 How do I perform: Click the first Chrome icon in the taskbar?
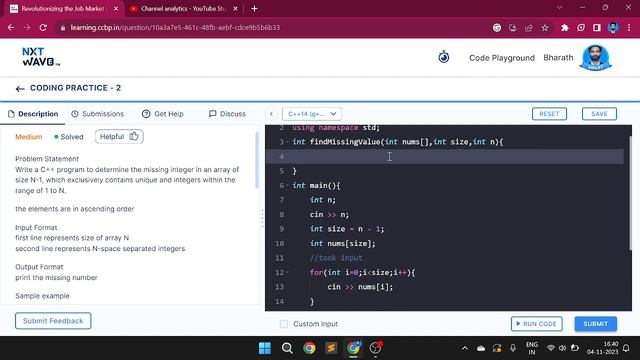point(309,348)
